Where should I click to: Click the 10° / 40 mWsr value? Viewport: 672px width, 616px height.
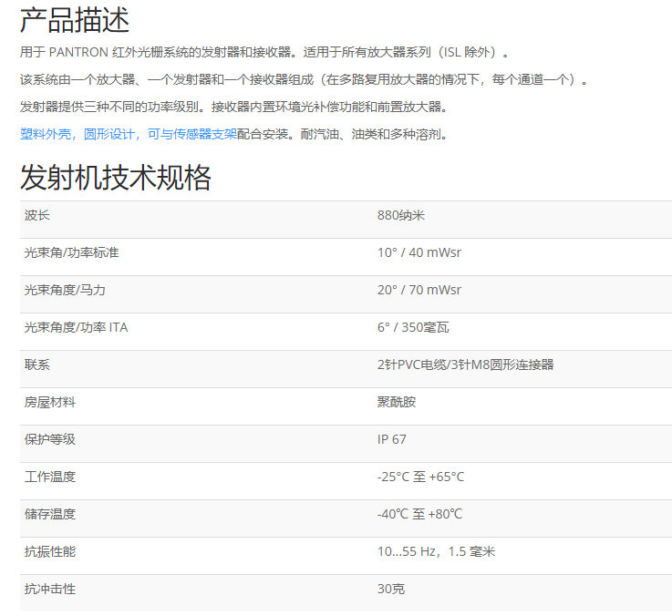[x=419, y=252]
